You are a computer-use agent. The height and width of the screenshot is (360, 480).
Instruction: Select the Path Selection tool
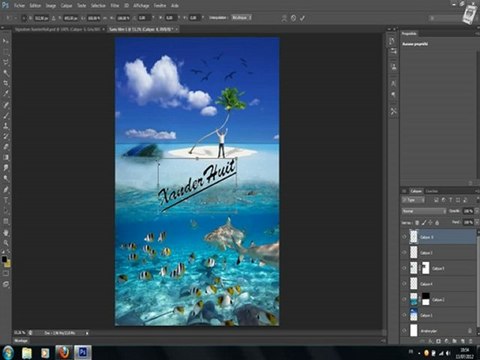pos(6,211)
